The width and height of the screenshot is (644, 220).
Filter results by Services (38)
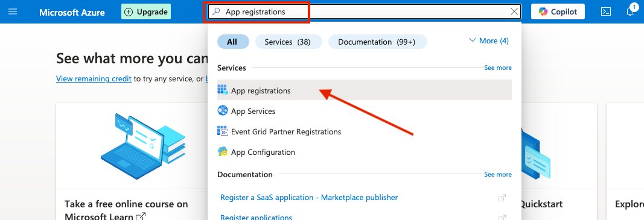tap(289, 42)
